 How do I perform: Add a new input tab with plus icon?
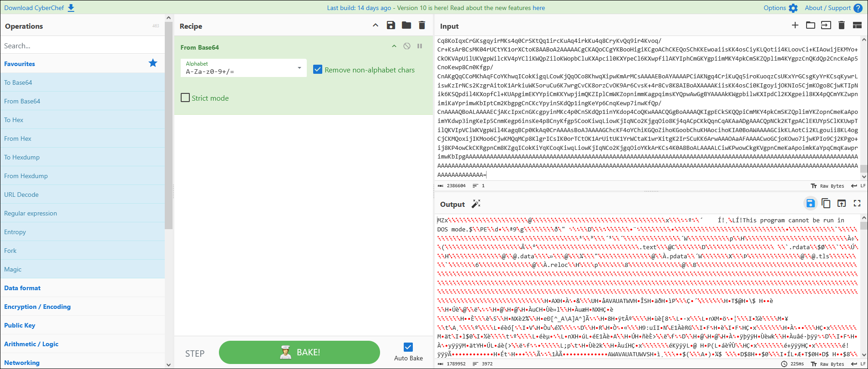(x=795, y=26)
